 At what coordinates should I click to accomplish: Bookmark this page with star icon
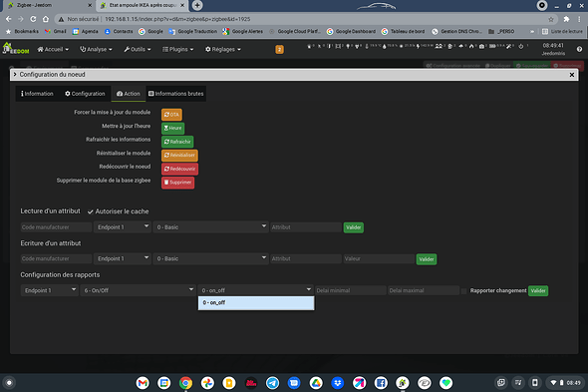pos(551,19)
